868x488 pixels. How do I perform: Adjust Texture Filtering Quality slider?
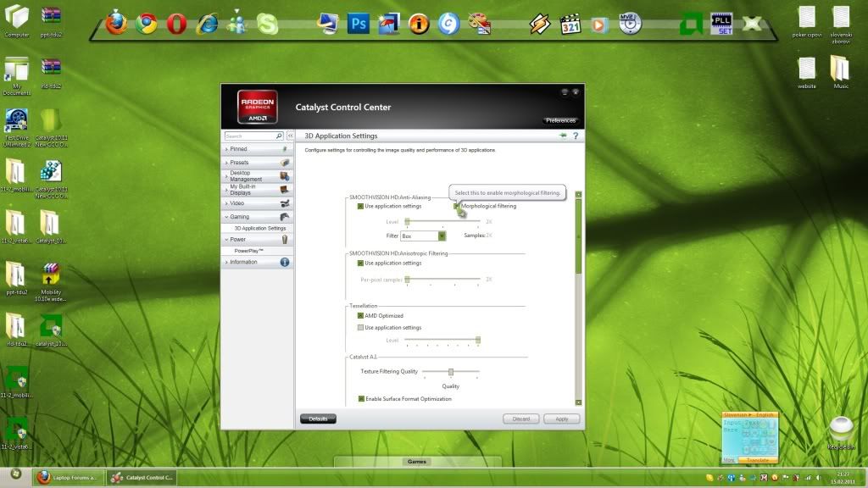451,372
